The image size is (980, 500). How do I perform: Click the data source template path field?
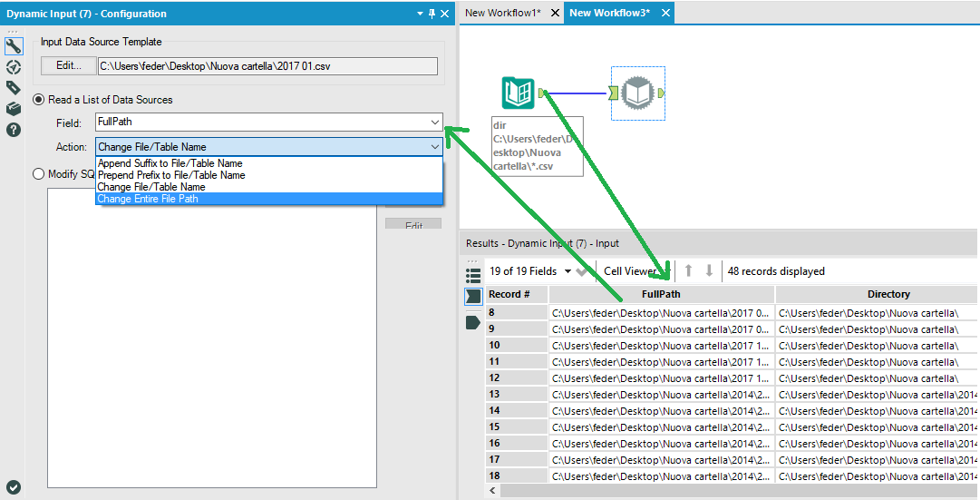point(267,65)
